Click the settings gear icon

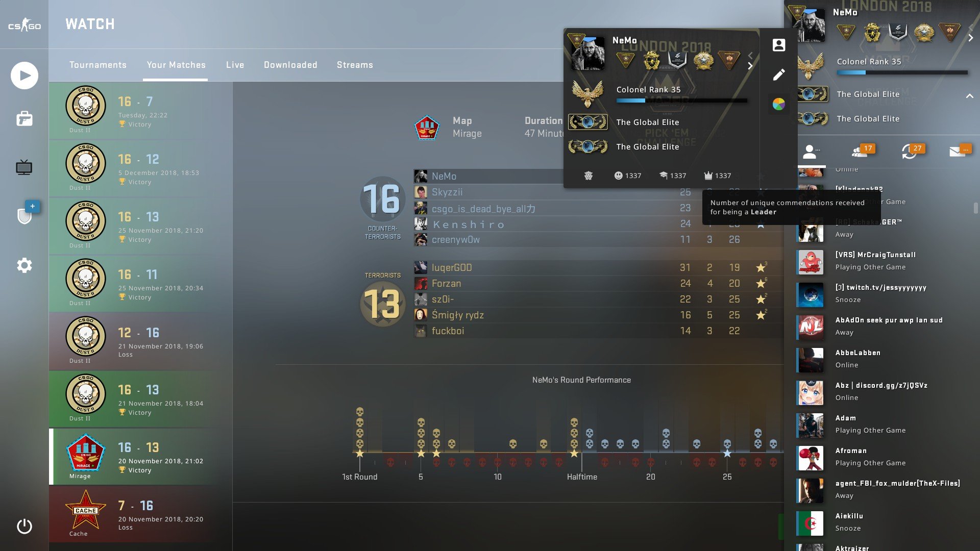(24, 263)
